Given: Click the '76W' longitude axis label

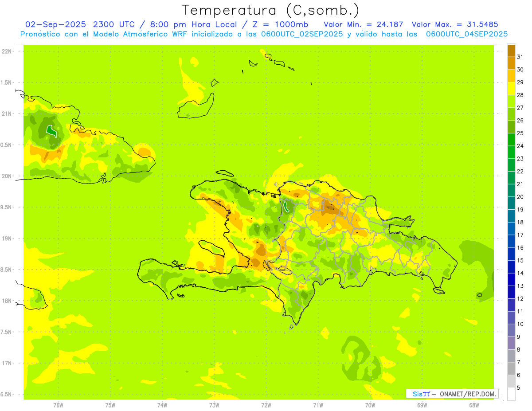Looking at the screenshot, I should (x=58, y=405).
